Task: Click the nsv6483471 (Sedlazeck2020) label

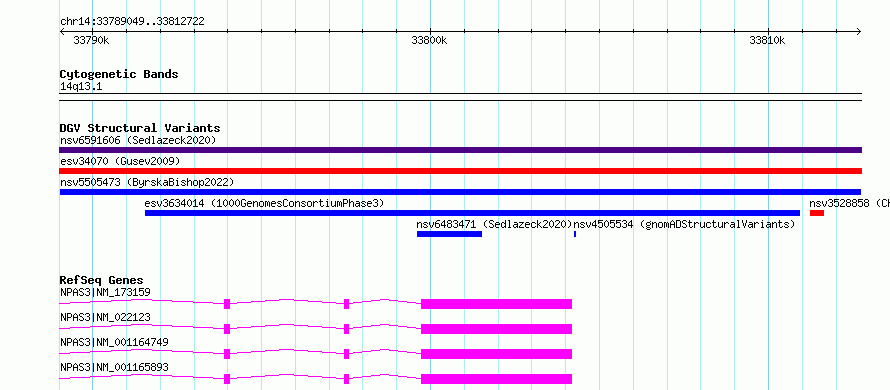Action: click(x=494, y=224)
